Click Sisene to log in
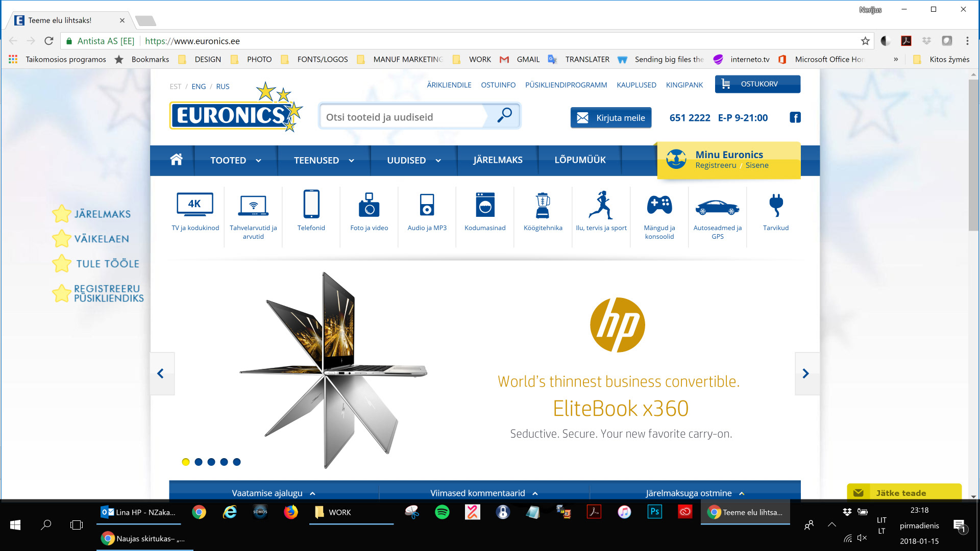The width and height of the screenshot is (980, 551). coord(757,165)
